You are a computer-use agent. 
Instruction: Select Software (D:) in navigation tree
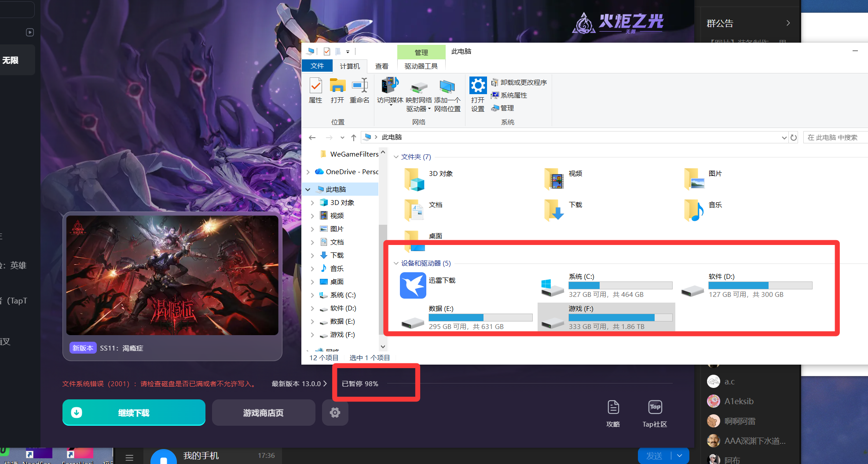click(x=343, y=308)
